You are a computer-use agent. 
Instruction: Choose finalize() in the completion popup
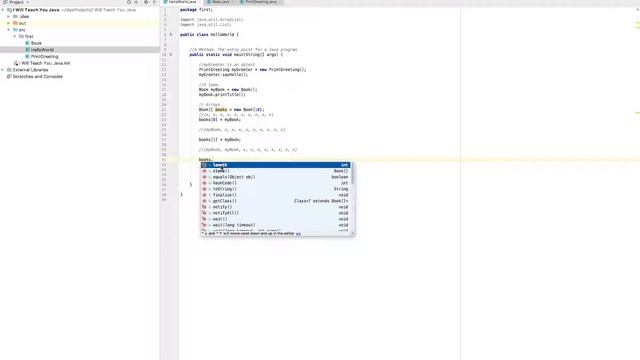pos(276,195)
